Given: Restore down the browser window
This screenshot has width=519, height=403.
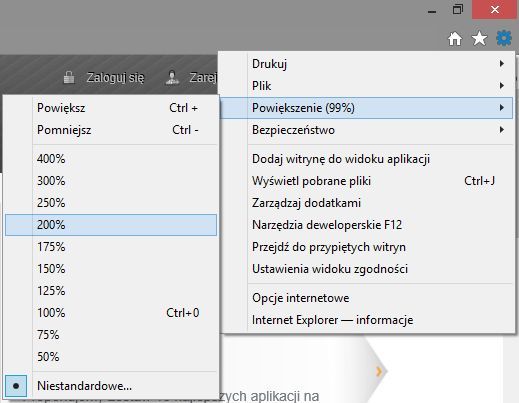Looking at the screenshot, I should point(458,9).
